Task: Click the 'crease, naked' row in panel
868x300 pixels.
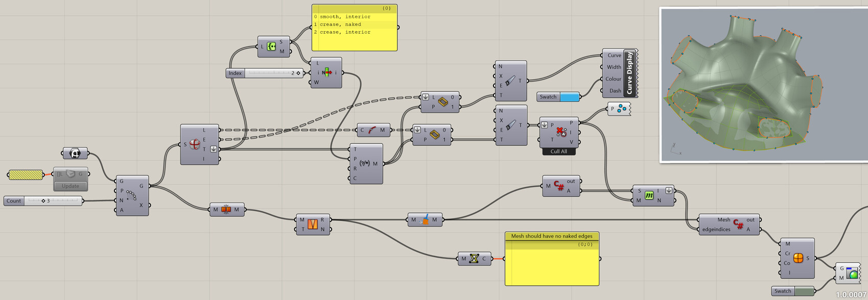Action: [355, 24]
